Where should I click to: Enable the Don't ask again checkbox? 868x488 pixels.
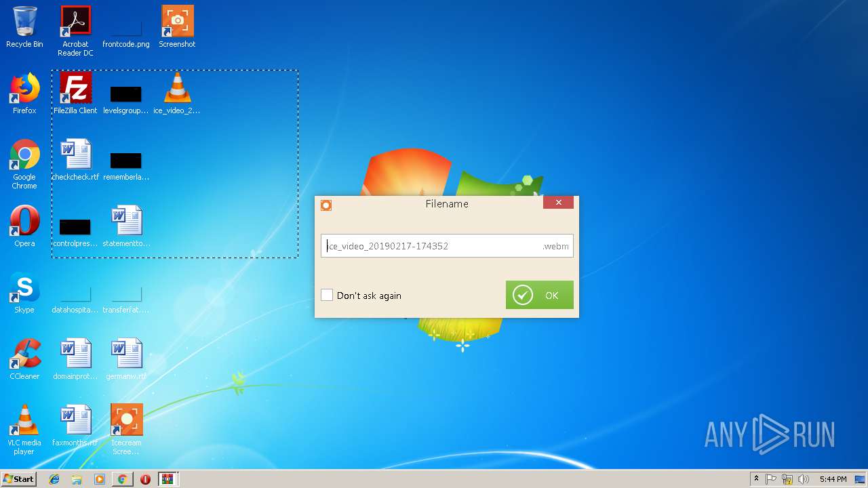click(x=327, y=295)
